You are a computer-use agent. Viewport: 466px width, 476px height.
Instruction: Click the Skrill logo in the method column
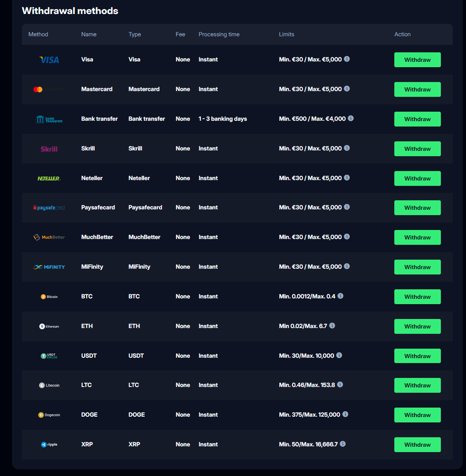pyautogui.click(x=49, y=149)
